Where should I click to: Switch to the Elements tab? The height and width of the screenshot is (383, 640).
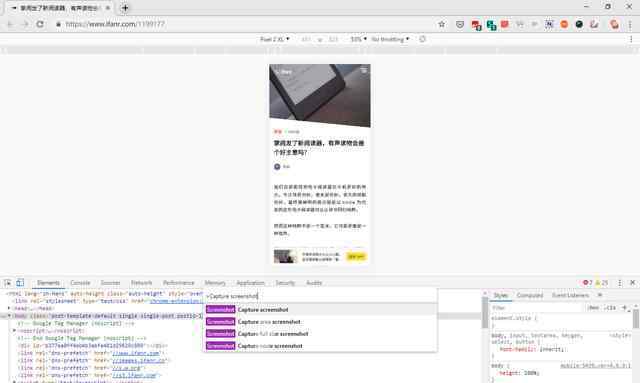48,283
